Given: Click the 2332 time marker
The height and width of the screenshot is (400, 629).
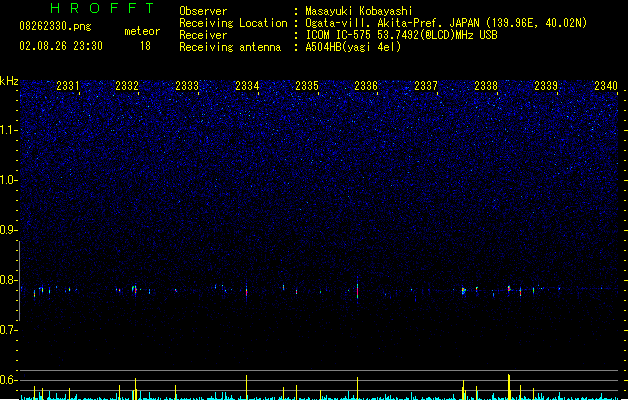Looking at the screenshot, I should point(127,86).
